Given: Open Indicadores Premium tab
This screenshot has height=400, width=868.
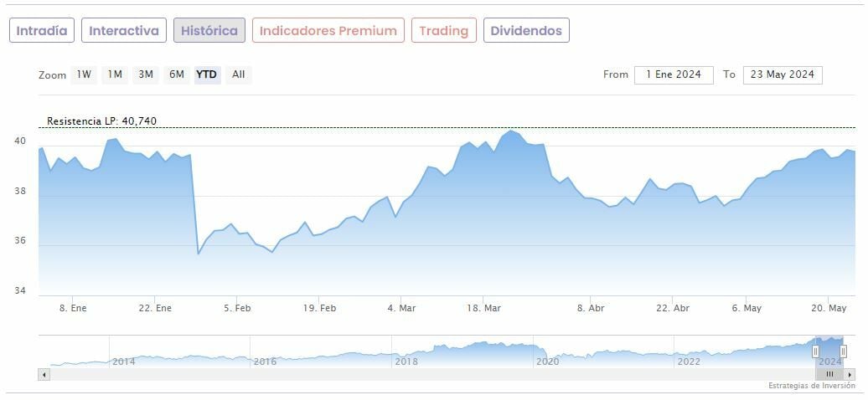Looking at the screenshot, I should (x=328, y=31).
